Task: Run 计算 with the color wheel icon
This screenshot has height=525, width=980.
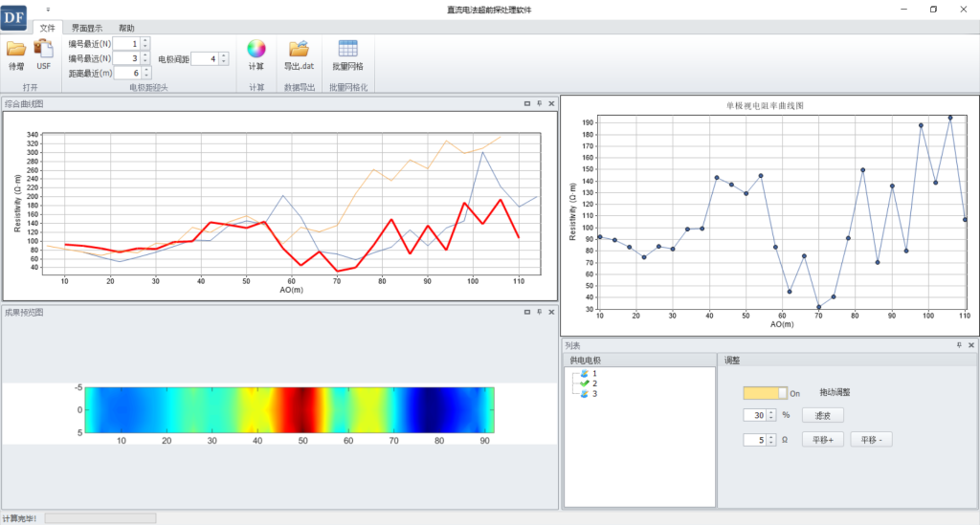Action: click(256, 49)
